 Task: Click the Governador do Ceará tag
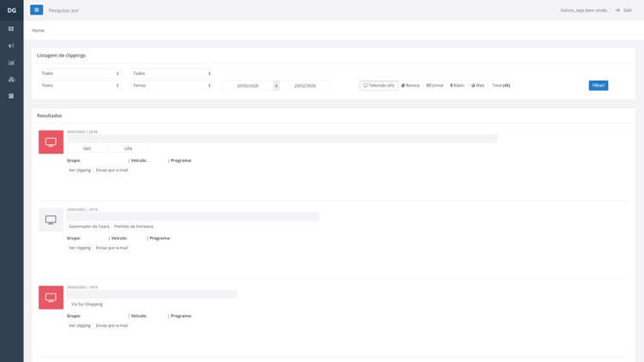pos(88,226)
